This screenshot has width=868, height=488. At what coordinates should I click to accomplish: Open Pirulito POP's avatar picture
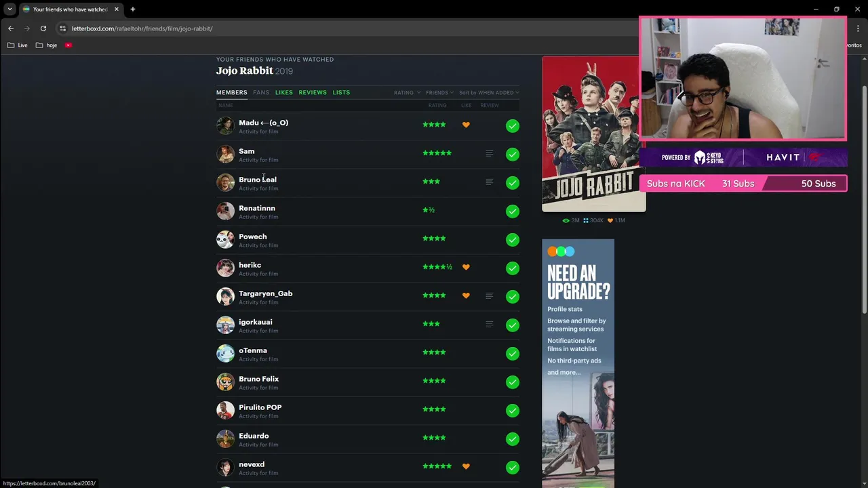[x=225, y=410]
